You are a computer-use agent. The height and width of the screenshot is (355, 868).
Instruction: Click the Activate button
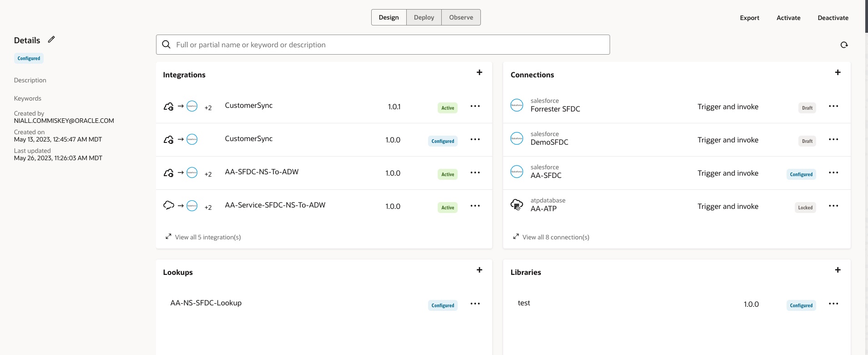(x=788, y=18)
